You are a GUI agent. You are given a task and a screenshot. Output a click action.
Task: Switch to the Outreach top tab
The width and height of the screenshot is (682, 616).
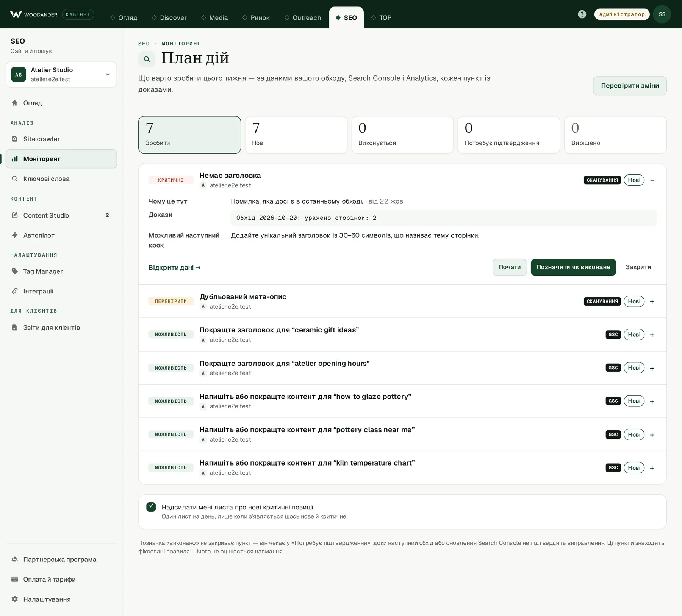pos(303,17)
